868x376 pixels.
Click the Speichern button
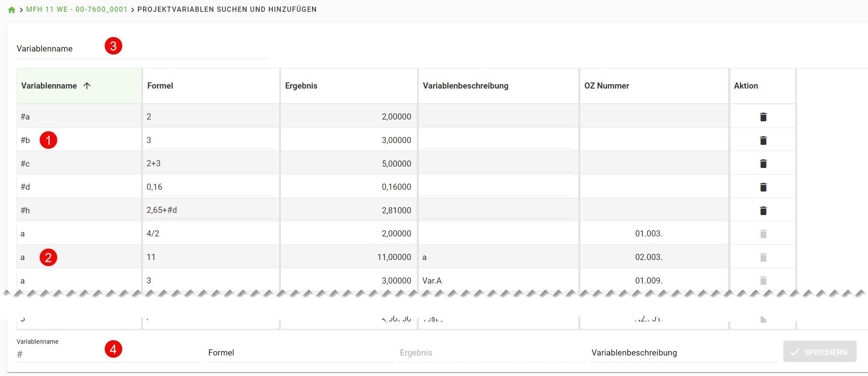(819, 352)
